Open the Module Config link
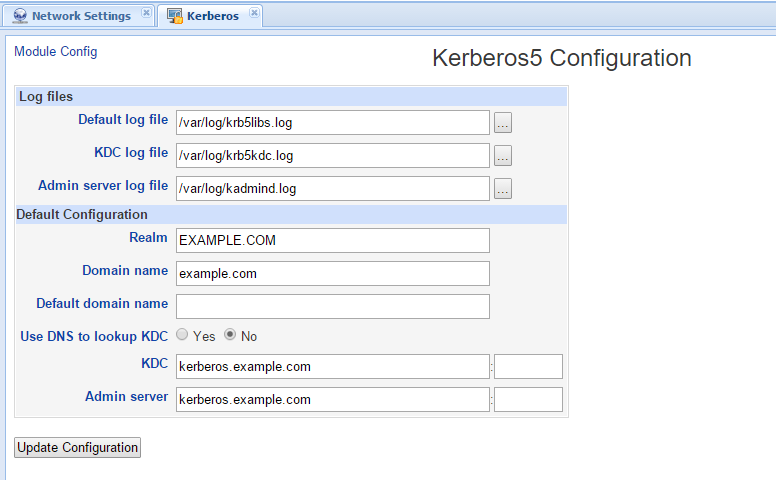 [55, 51]
